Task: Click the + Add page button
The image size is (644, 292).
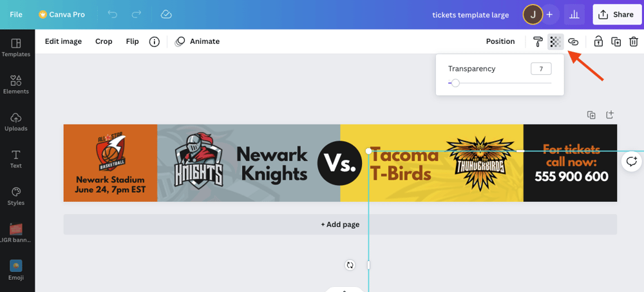Action: pos(340,224)
